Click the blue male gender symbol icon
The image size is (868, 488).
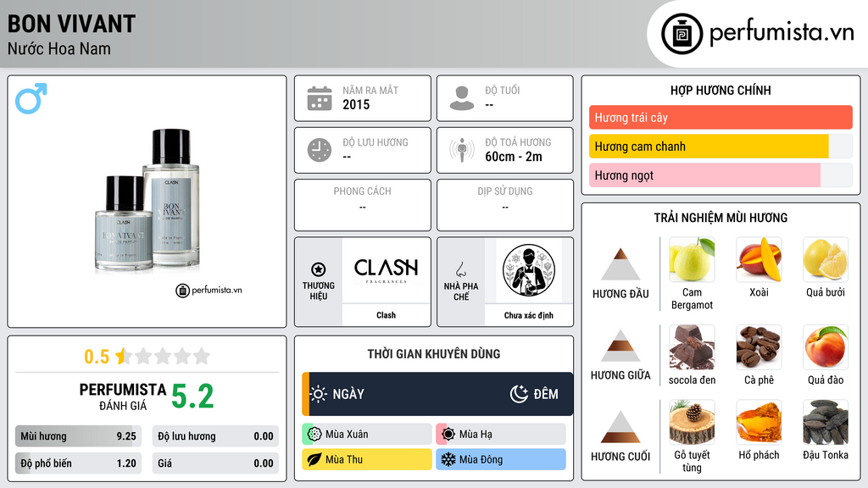coord(31,98)
